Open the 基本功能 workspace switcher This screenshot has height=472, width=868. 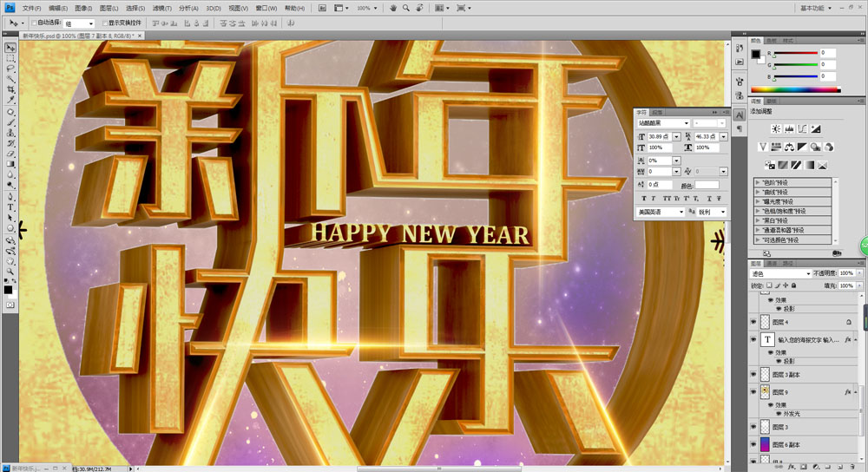click(x=815, y=9)
